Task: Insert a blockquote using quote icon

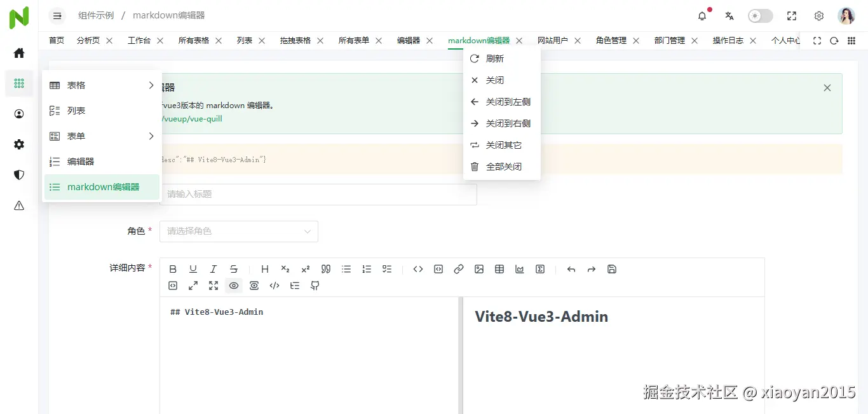Action: pyautogui.click(x=326, y=269)
